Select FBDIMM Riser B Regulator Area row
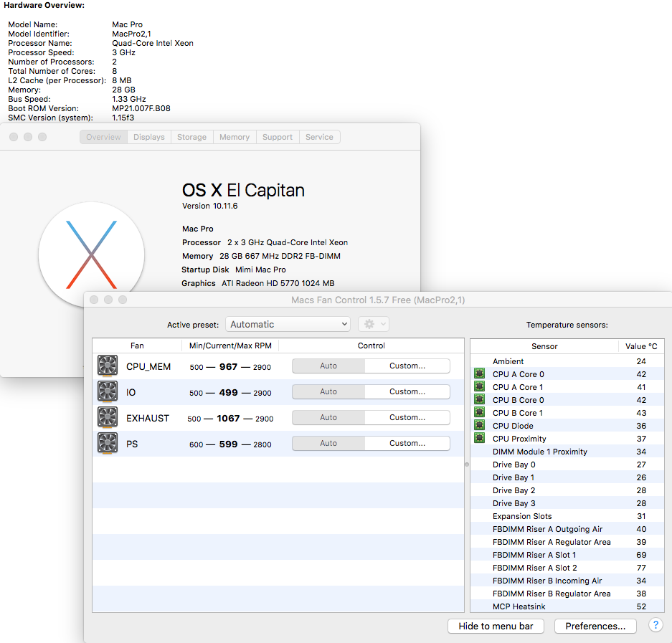This screenshot has height=643, width=672. (x=567, y=594)
